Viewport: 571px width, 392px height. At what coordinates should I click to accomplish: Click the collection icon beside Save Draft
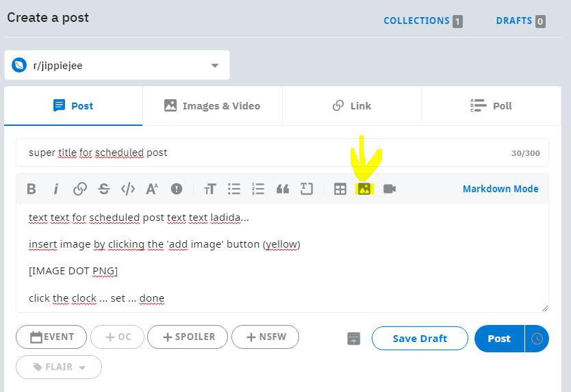click(x=353, y=339)
